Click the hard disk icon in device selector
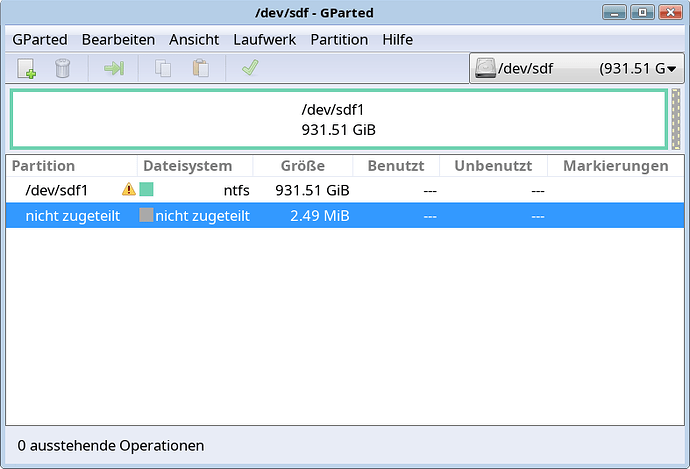The image size is (690, 469). coord(485,69)
